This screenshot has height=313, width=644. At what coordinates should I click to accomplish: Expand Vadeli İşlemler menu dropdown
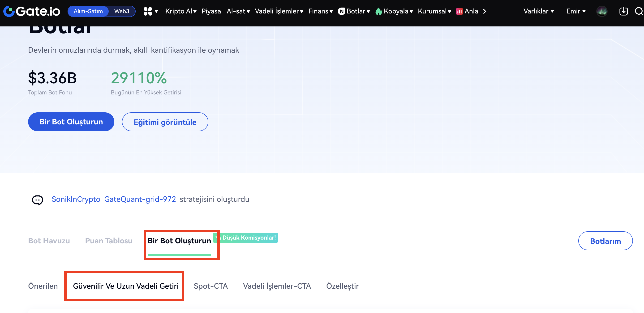pos(279,11)
